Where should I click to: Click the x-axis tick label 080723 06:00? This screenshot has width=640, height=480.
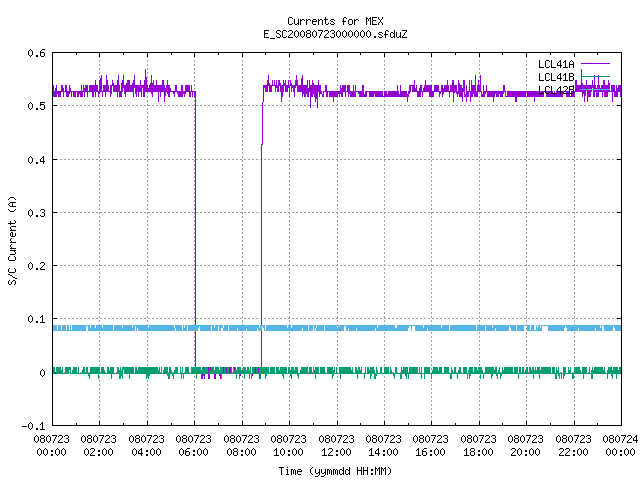coord(194,446)
